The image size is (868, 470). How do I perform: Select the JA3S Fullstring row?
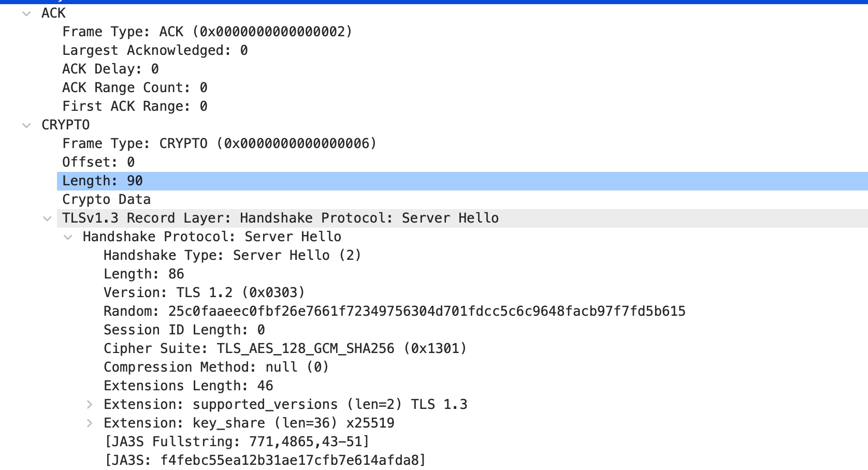click(237, 442)
